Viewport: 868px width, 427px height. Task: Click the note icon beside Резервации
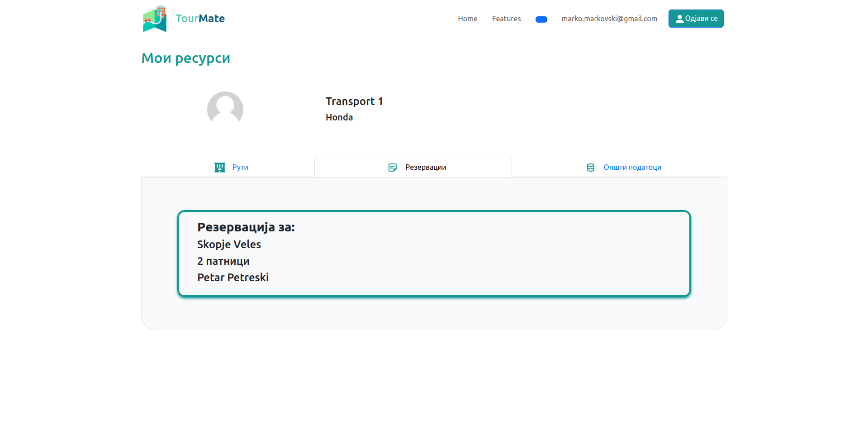(x=393, y=168)
